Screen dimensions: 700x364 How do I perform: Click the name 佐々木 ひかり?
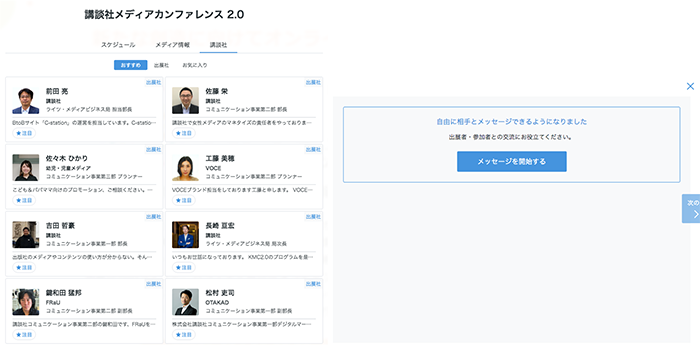point(67,158)
